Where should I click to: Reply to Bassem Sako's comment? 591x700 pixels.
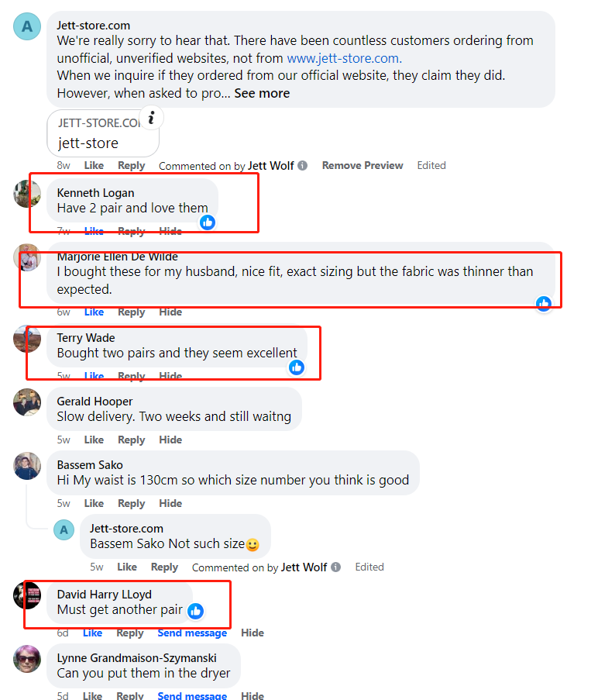[131, 504]
